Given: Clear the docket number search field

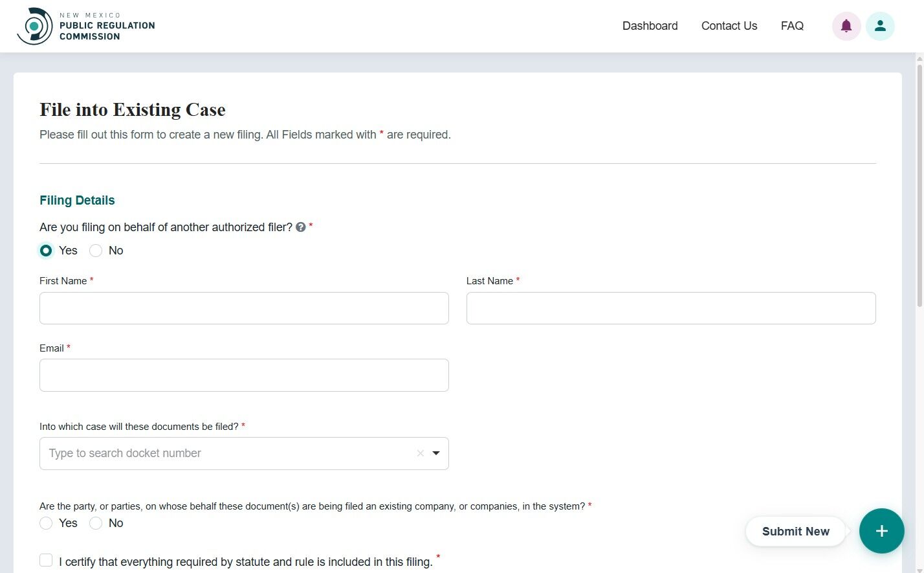Looking at the screenshot, I should coord(421,453).
